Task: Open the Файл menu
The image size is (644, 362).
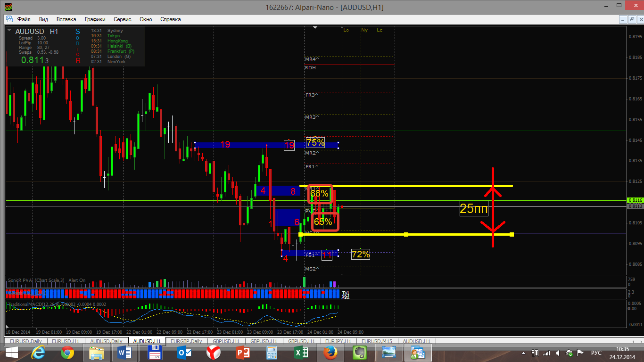Action: [x=24, y=19]
